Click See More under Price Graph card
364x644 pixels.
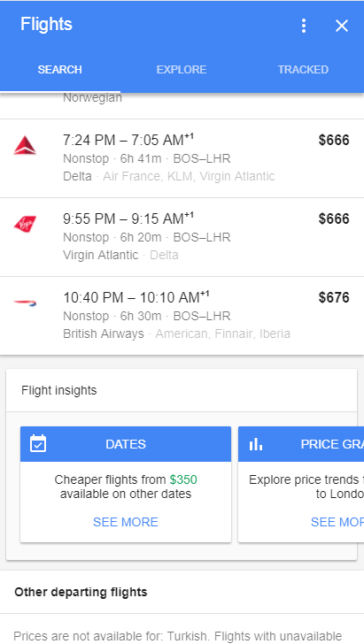coord(337,522)
